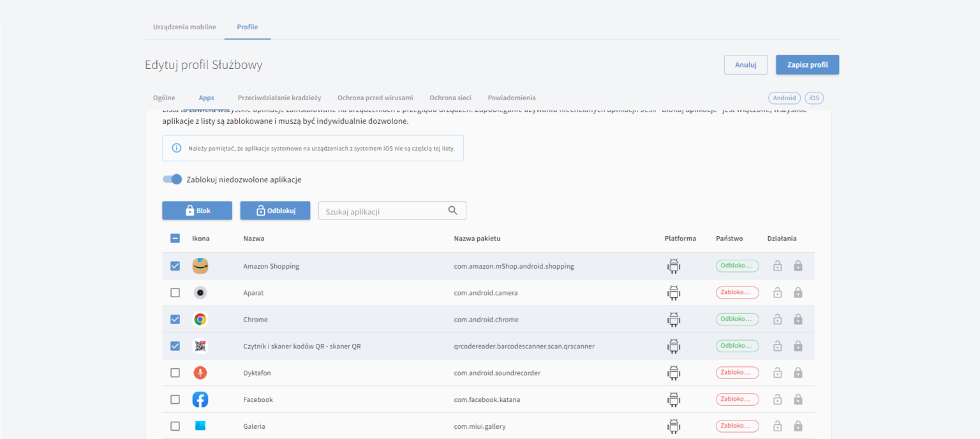Click the Platforma column header
This screenshot has width=980, height=439.
click(x=680, y=239)
